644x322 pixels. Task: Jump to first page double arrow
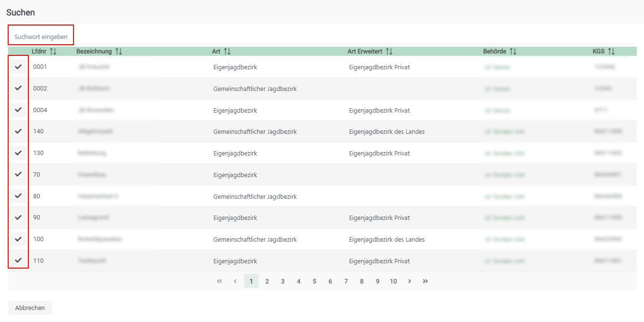click(x=220, y=281)
